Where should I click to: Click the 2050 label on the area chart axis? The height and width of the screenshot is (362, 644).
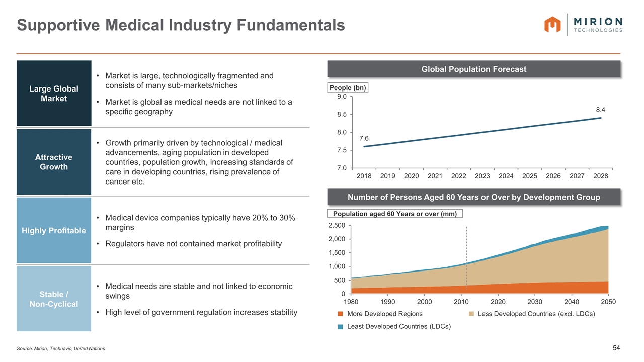pos(608,302)
